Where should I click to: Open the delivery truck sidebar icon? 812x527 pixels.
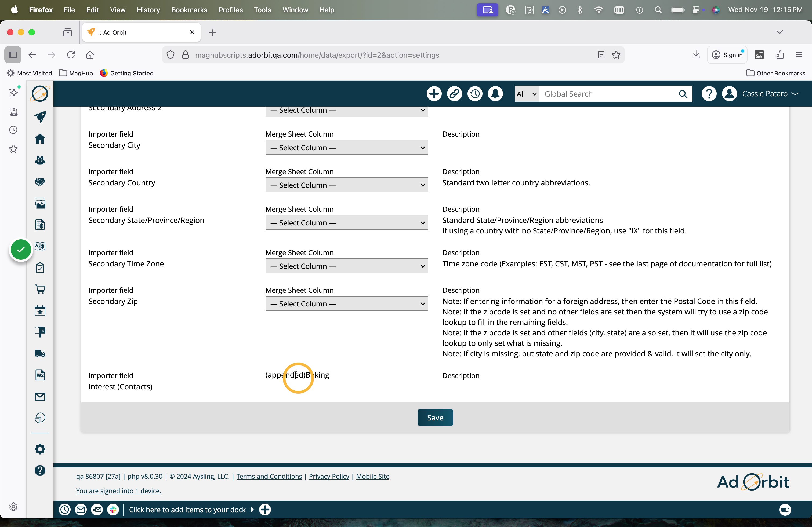[40, 353]
